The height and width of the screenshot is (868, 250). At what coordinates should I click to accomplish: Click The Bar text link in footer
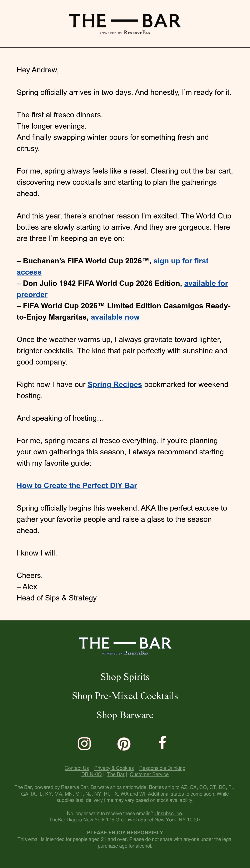[x=116, y=774]
